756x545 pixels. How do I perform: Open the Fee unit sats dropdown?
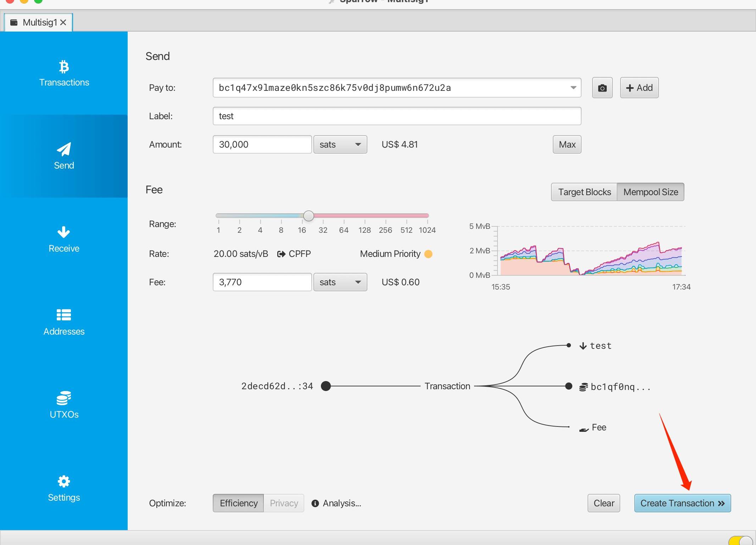click(340, 282)
